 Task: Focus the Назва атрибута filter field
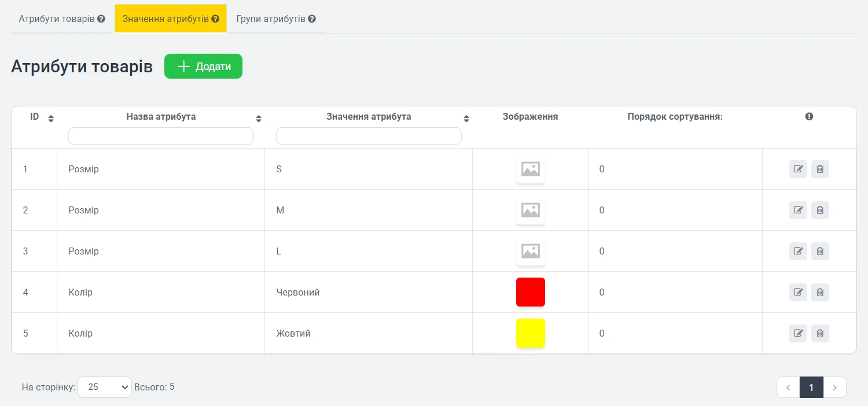click(x=161, y=136)
